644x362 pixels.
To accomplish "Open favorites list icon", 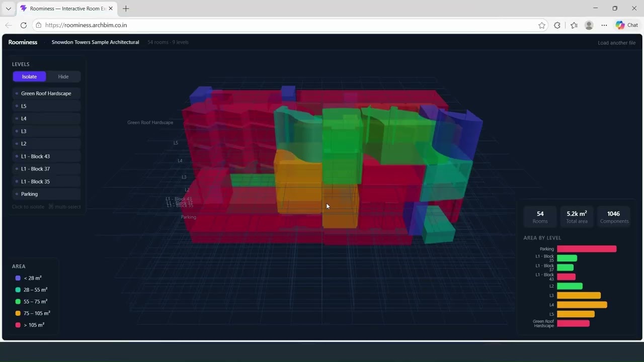I will coord(574,25).
